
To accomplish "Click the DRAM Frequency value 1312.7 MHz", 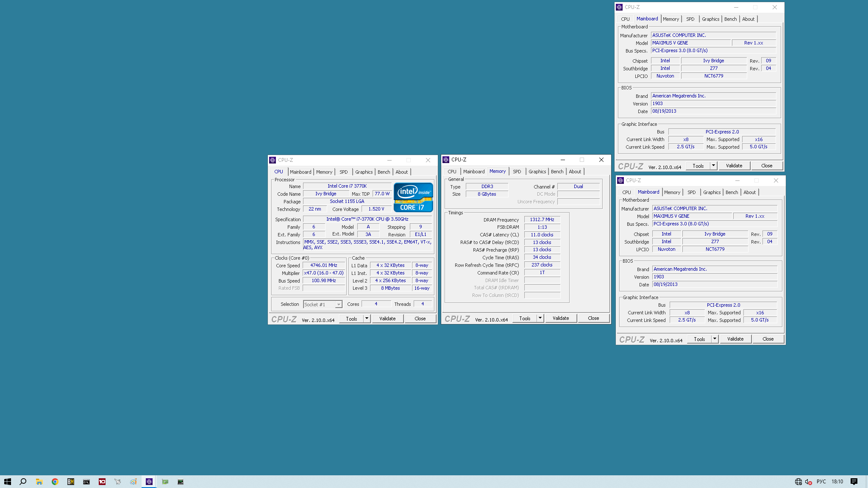I will pyautogui.click(x=542, y=219).
